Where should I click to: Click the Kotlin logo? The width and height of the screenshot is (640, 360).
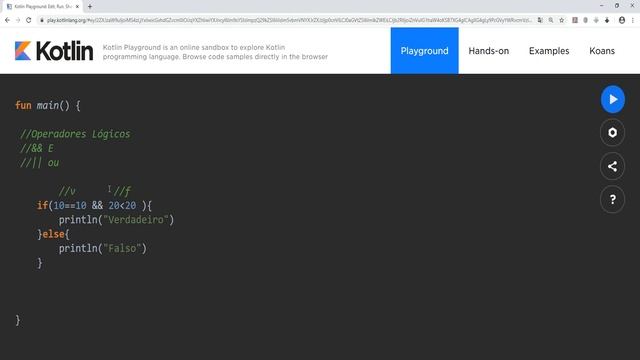coord(54,51)
